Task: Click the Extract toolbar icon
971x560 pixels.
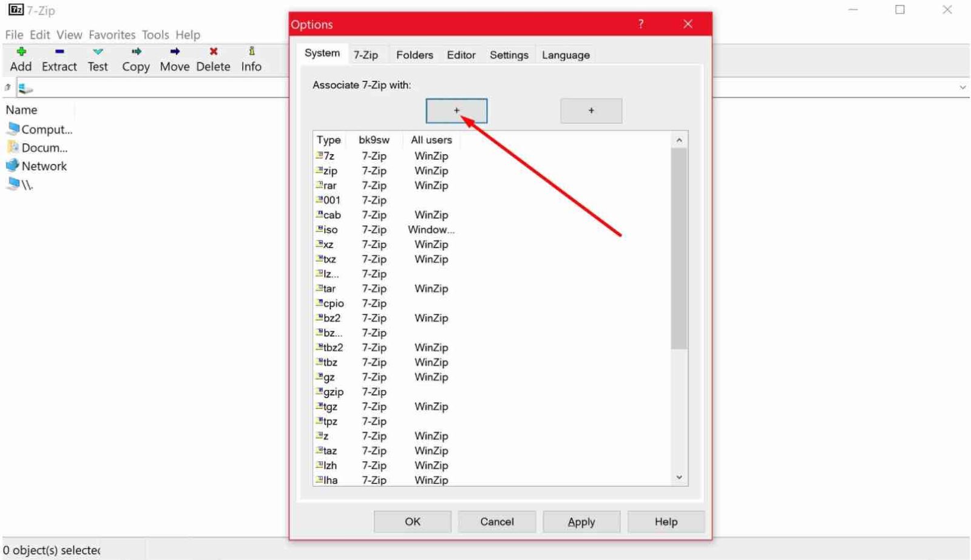Action: pyautogui.click(x=59, y=52)
